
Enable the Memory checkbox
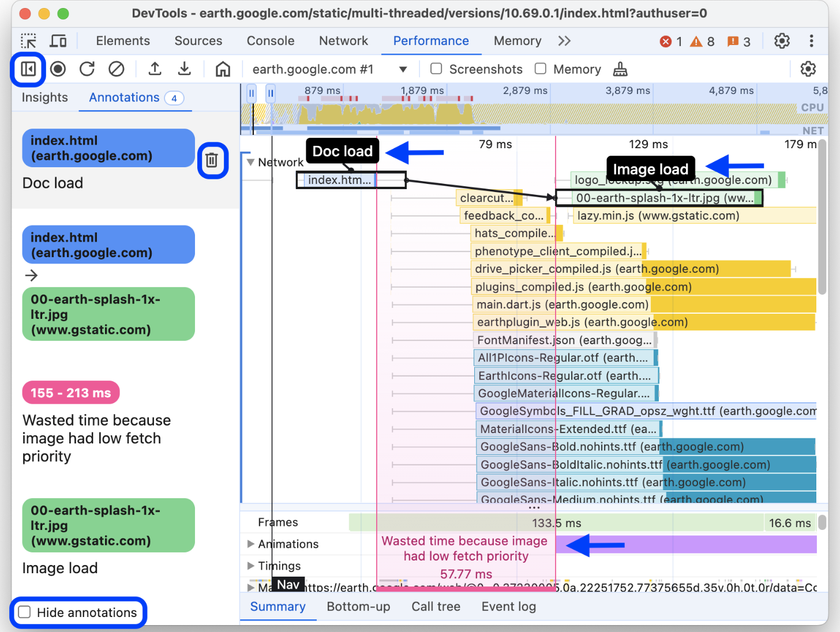tap(541, 69)
